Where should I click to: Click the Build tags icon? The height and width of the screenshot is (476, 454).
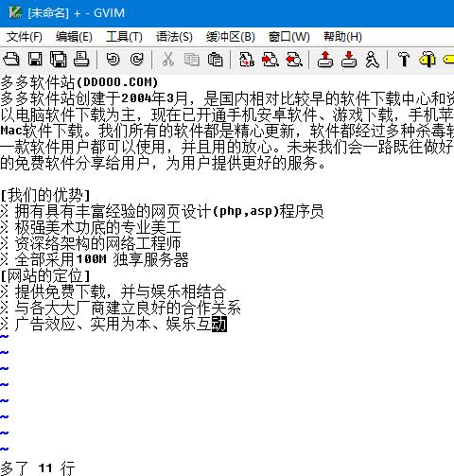[x=428, y=59]
